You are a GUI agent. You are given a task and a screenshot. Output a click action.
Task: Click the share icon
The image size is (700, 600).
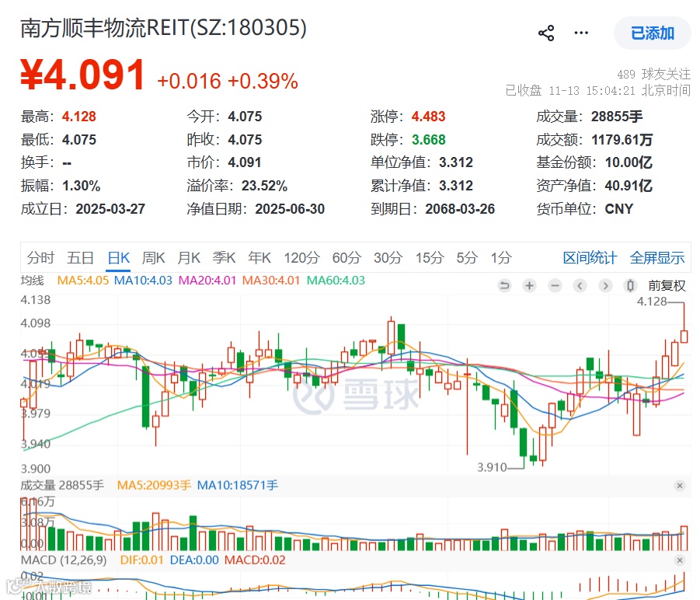[546, 33]
